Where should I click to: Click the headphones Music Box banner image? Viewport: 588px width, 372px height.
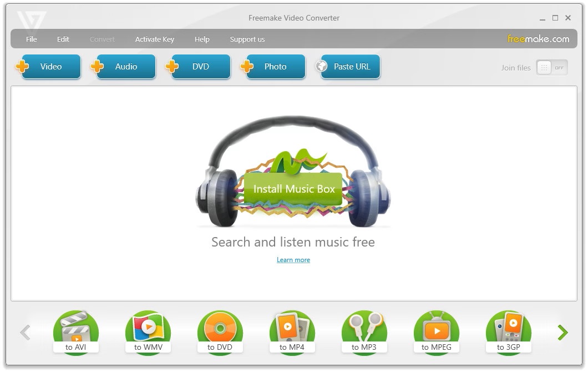point(293,172)
